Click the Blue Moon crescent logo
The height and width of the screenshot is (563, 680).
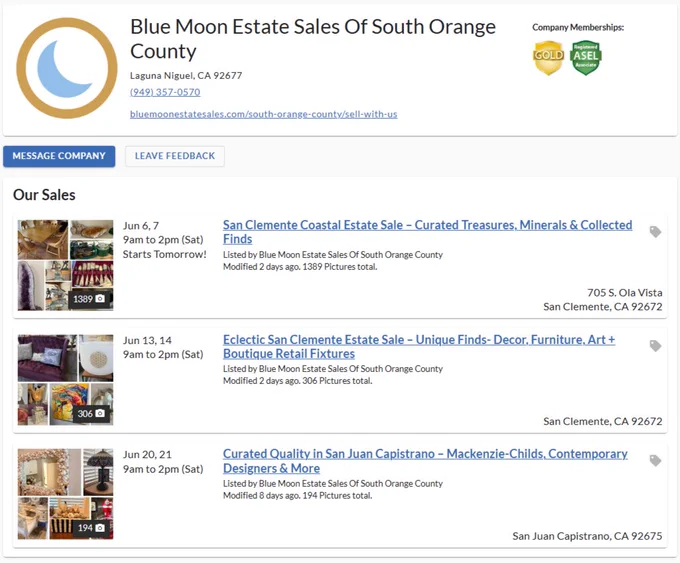(67, 68)
